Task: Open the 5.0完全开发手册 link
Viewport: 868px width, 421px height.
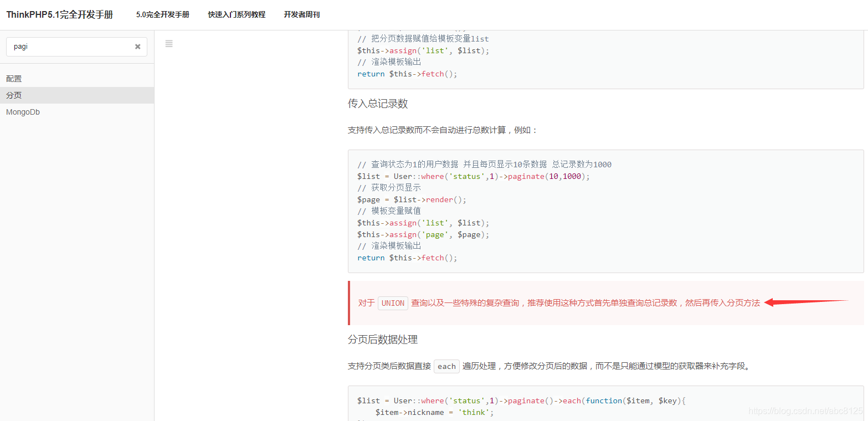Action: (x=163, y=15)
